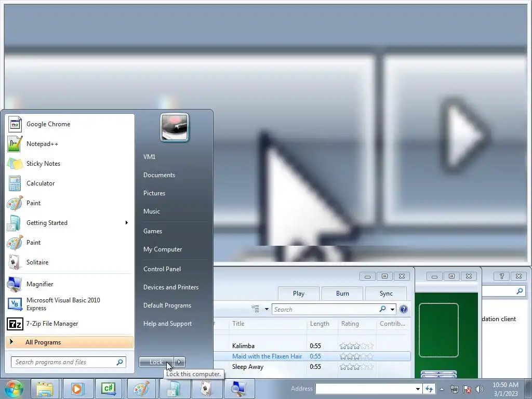Click the network tray icon
The image size is (532, 399).
tap(454, 389)
